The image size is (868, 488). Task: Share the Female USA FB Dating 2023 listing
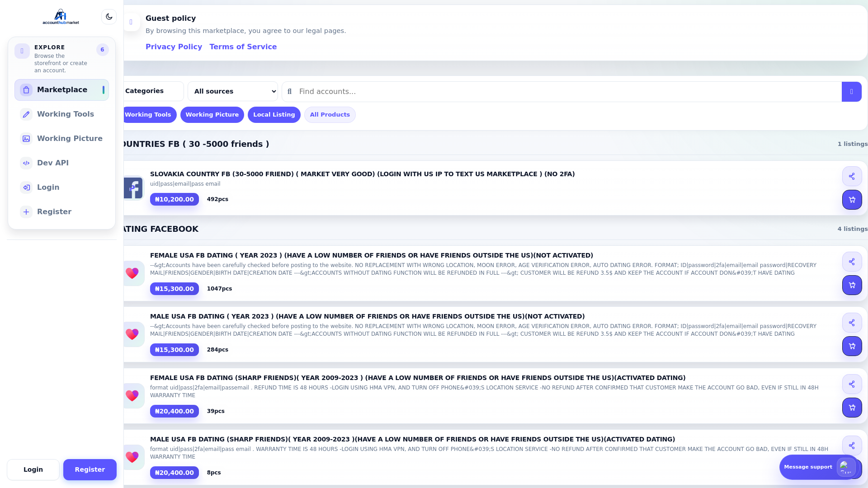(852, 262)
